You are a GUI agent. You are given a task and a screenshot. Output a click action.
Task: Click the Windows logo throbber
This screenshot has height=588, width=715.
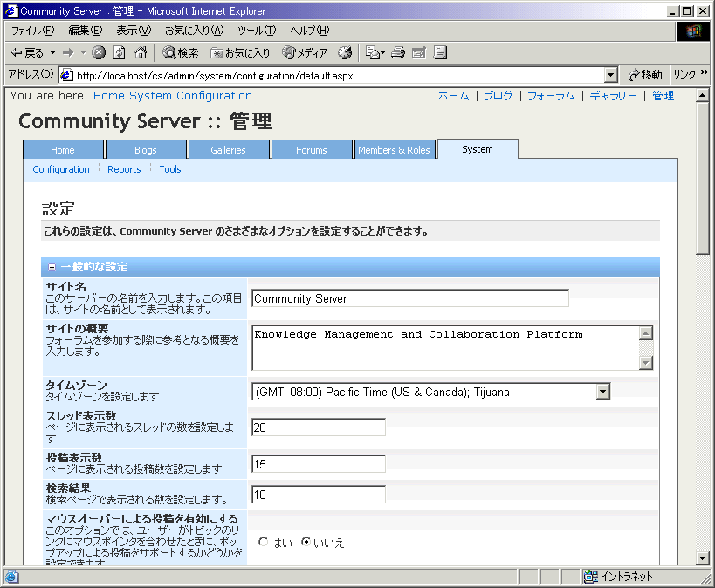pos(692,31)
